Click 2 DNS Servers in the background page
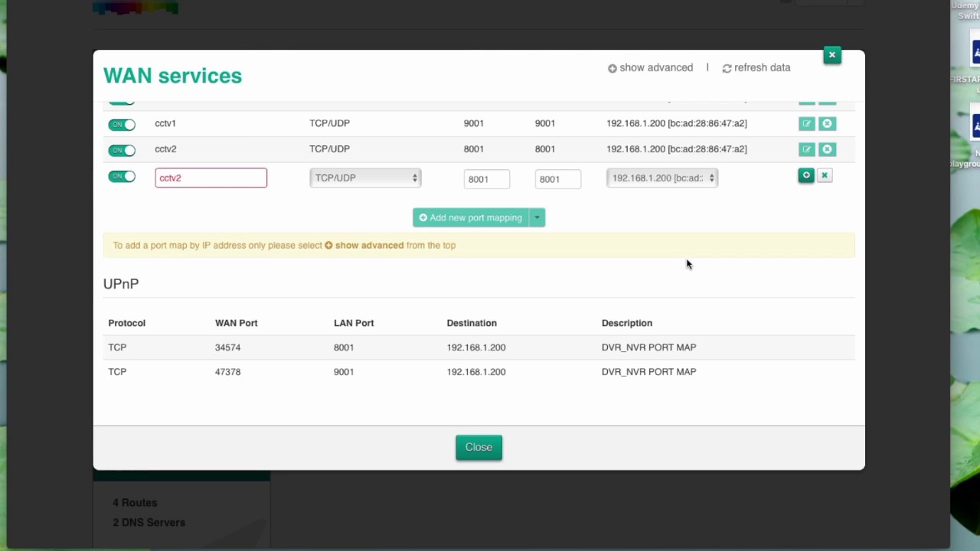 149,523
